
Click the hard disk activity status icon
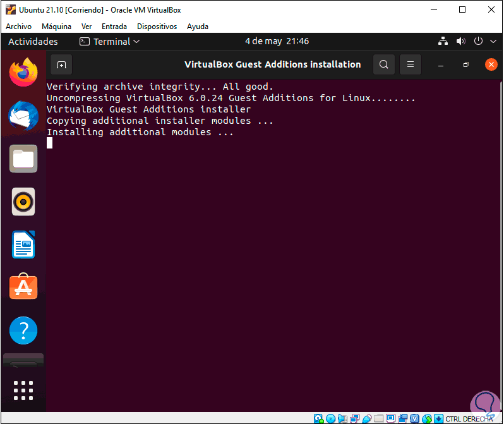pyautogui.click(x=318, y=418)
